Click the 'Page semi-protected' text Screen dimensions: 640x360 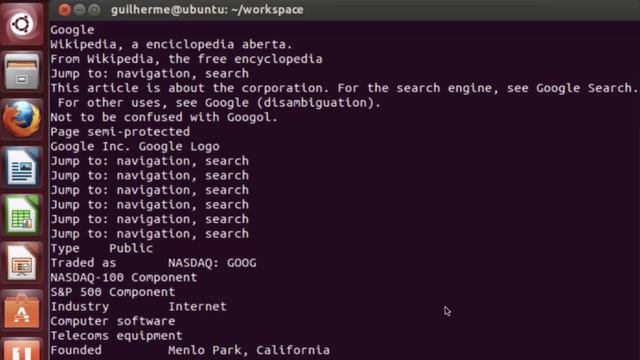click(120, 132)
